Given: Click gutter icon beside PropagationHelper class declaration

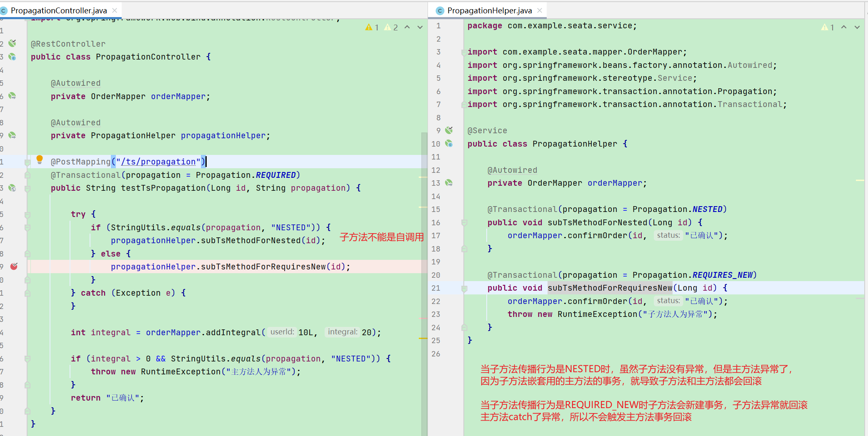Looking at the screenshot, I should [x=449, y=144].
